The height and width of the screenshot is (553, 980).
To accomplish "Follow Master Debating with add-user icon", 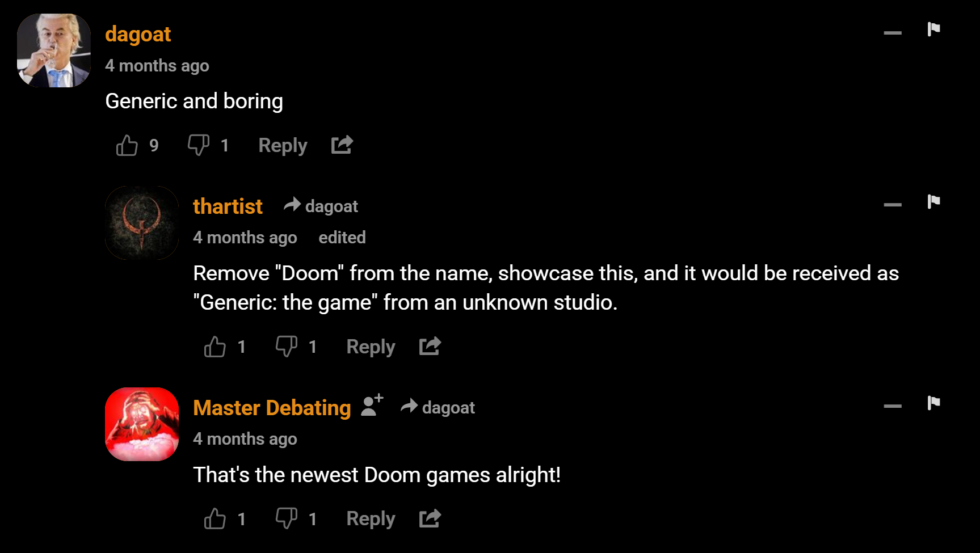I will pyautogui.click(x=372, y=406).
